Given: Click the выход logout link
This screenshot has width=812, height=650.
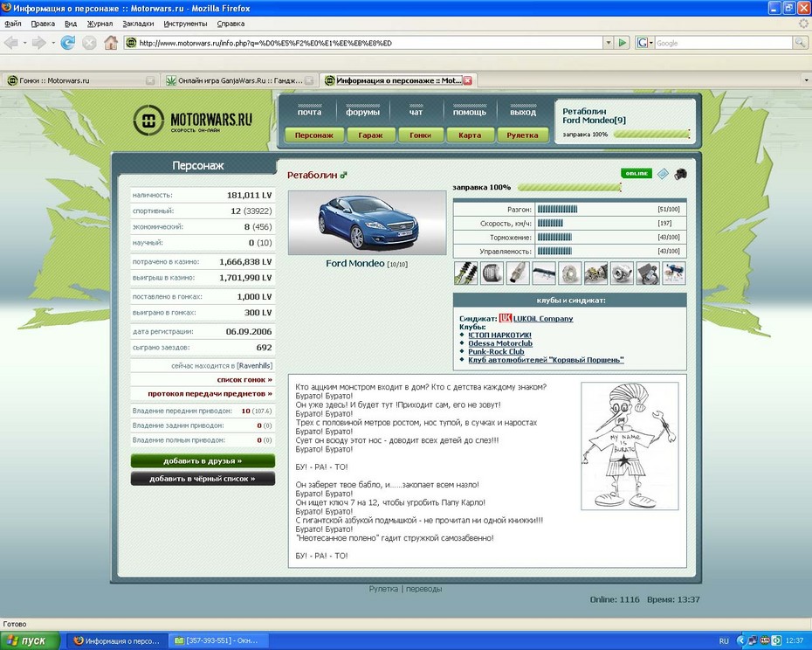Looking at the screenshot, I should pyautogui.click(x=522, y=112).
